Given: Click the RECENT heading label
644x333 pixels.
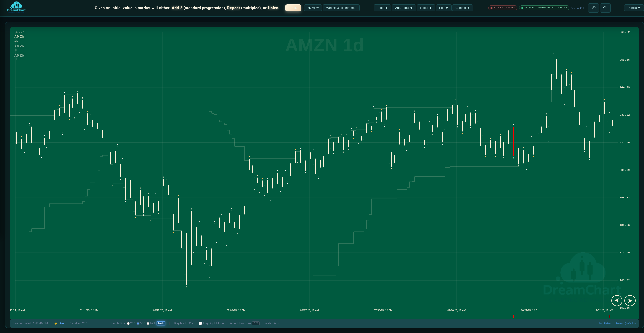Looking at the screenshot, I should [x=20, y=32].
